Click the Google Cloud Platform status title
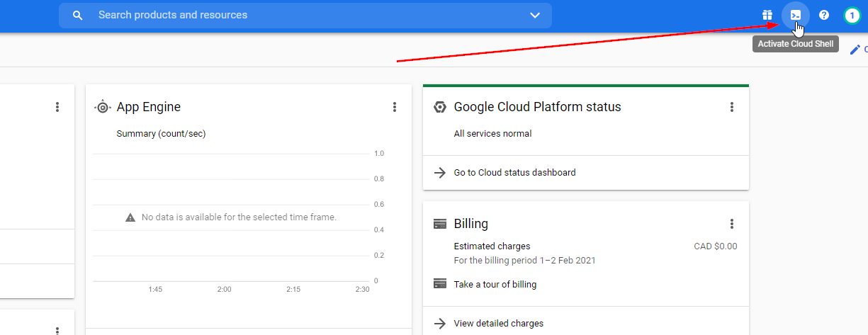Image resolution: width=868 pixels, height=335 pixels. tap(537, 107)
